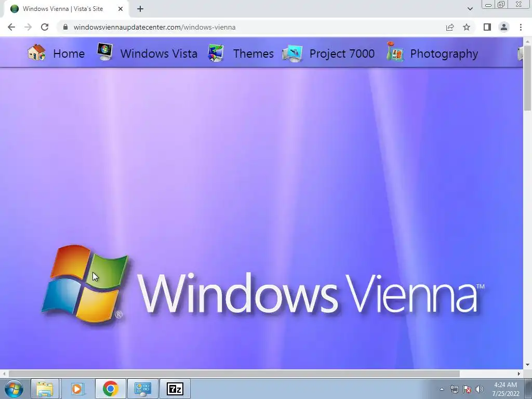
Task: Open the browser side panel
Action: pos(487,27)
